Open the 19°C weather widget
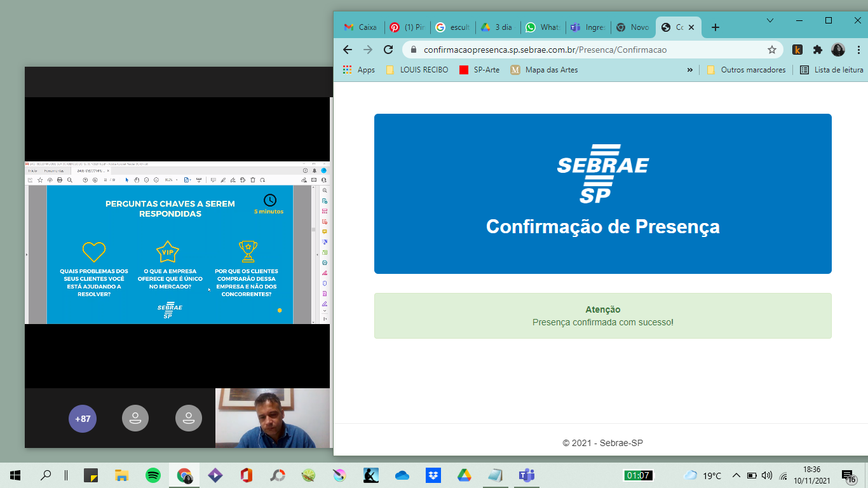The height and width of the screenshot is (488, 868). [x=703, y=475]
